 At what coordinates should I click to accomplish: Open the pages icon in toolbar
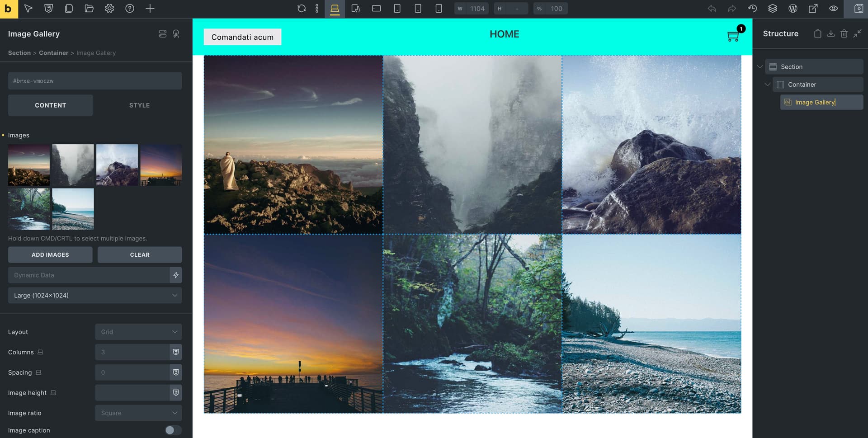[x=69, y=9]
